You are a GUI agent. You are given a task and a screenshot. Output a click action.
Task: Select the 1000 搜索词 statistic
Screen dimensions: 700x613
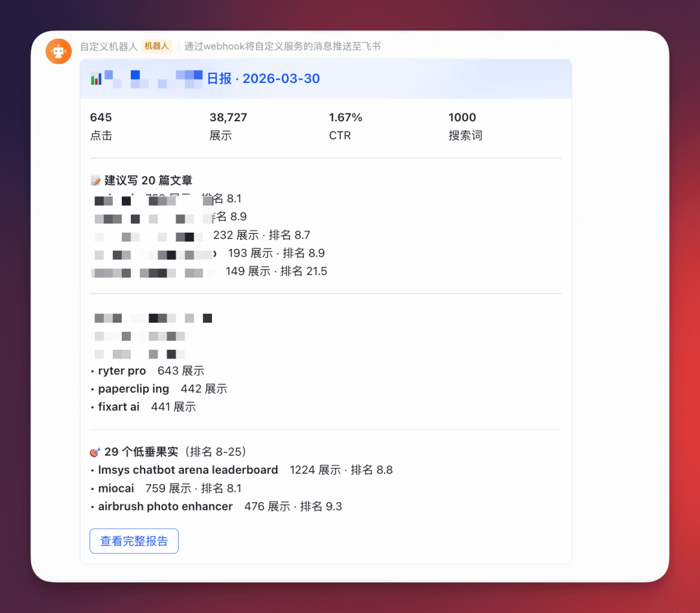465,125
